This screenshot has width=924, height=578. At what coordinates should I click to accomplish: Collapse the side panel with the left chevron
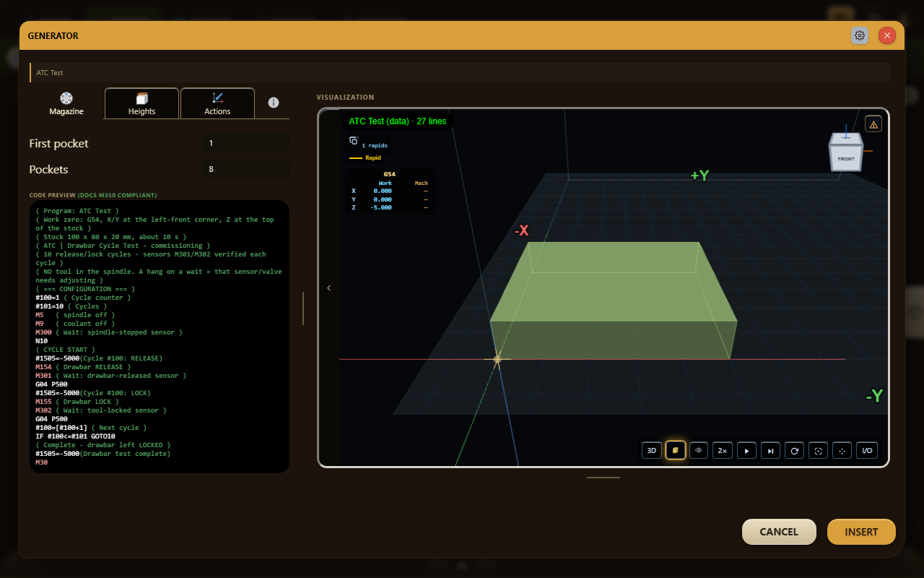329,288
